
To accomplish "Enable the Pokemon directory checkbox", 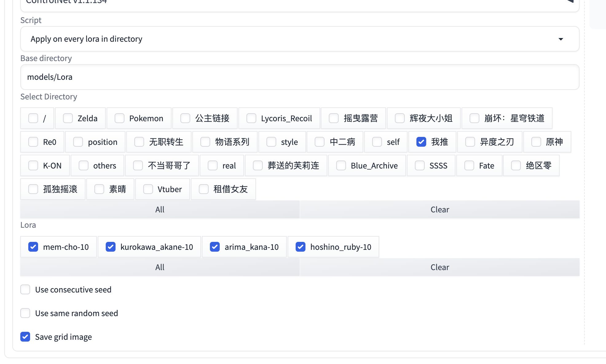I will tap(120, 118).
